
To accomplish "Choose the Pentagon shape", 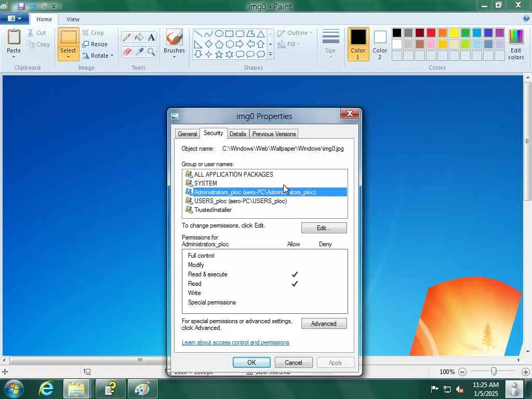I will 219,44.
